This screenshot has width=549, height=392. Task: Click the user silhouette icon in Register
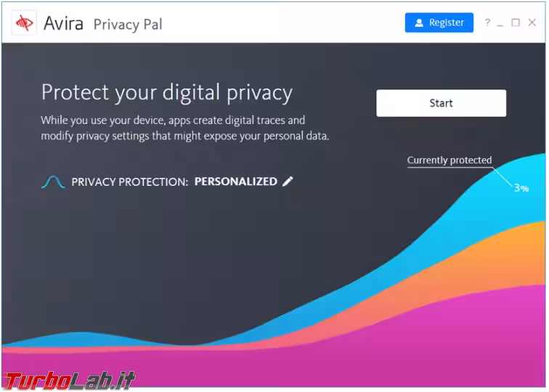(x=419, y=23)
